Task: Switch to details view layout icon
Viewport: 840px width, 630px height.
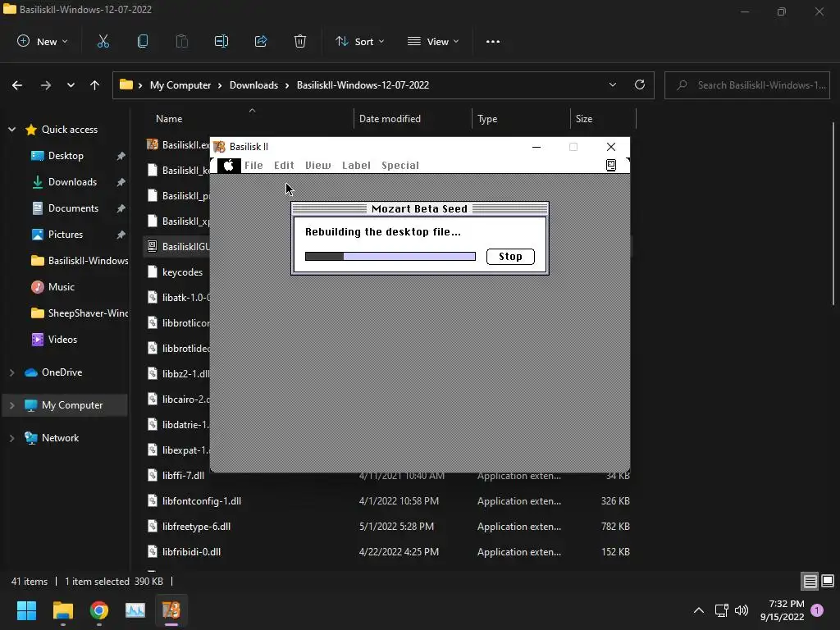Action: (810, 582)
